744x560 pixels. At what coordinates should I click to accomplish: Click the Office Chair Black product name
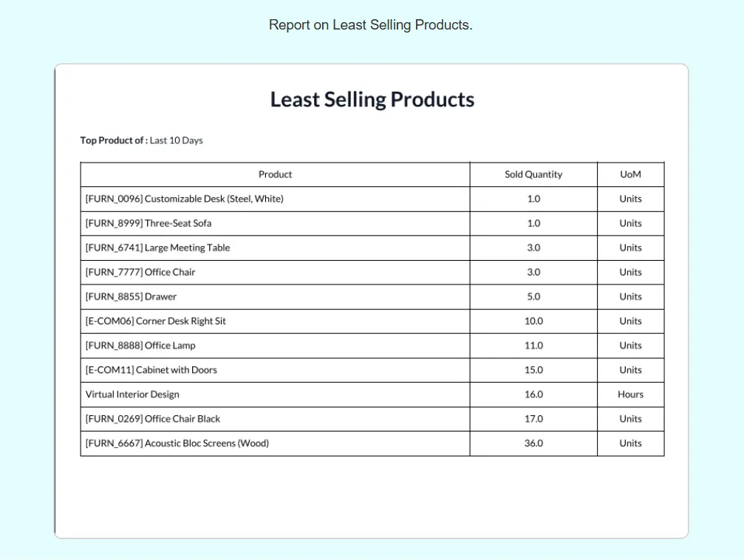pos(153,418)
